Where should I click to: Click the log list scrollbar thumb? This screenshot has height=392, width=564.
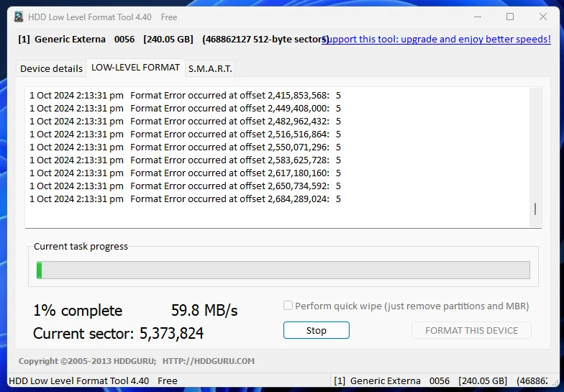[x=535, y=209]
